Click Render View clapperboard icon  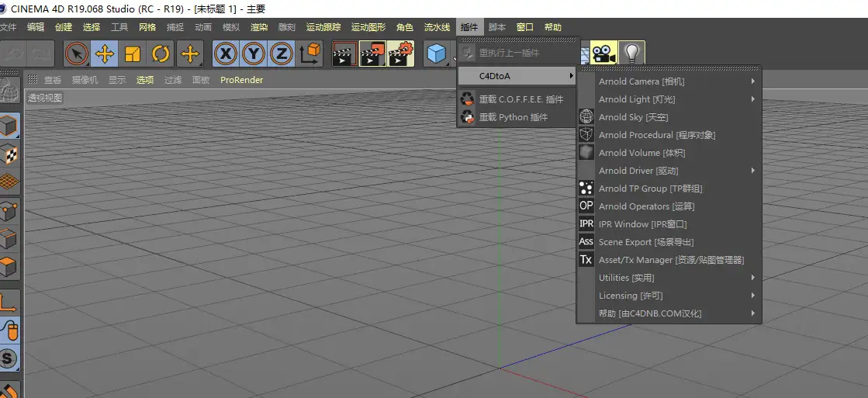pyautogui.click(x=344, y=54)
